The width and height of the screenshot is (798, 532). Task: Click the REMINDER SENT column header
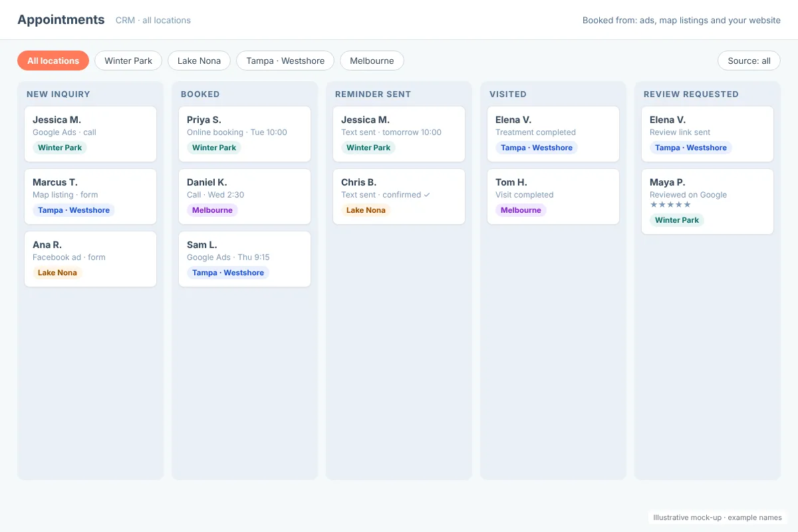pos(373,94)
